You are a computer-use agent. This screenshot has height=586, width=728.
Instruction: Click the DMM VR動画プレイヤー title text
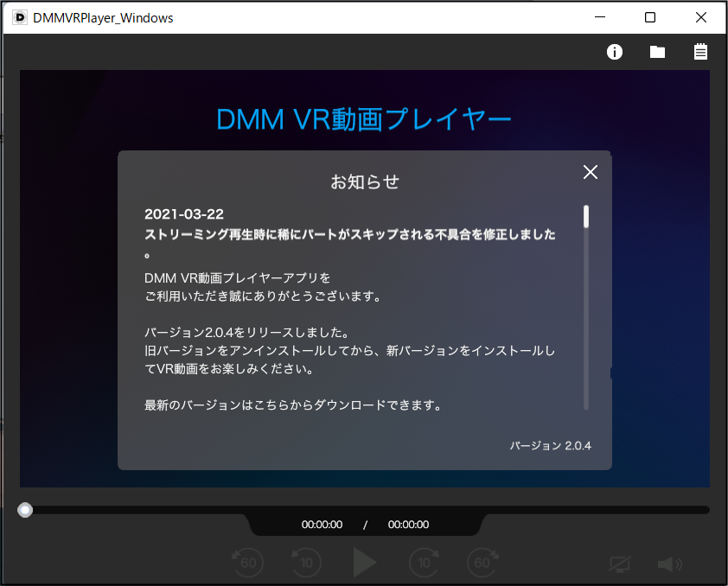click(363, 119)
